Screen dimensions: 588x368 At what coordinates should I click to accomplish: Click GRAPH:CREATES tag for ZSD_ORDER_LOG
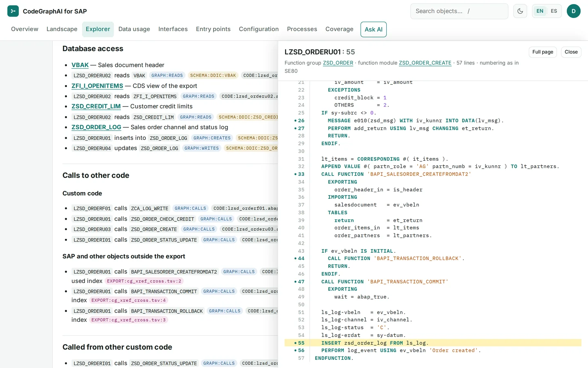[x=212, y=138]
